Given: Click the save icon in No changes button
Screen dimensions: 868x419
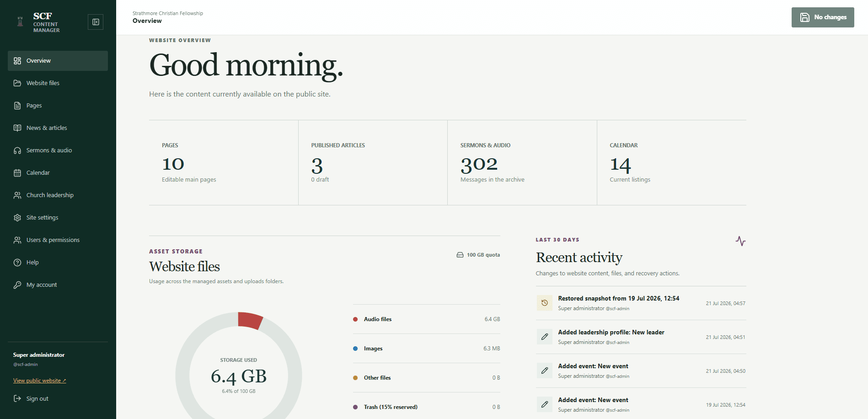Looking at the screenshot, I should click(x=804, y=17).
